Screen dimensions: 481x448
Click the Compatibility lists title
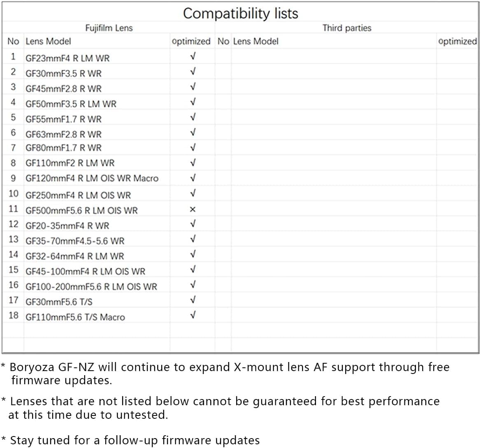tap(240, 13)
